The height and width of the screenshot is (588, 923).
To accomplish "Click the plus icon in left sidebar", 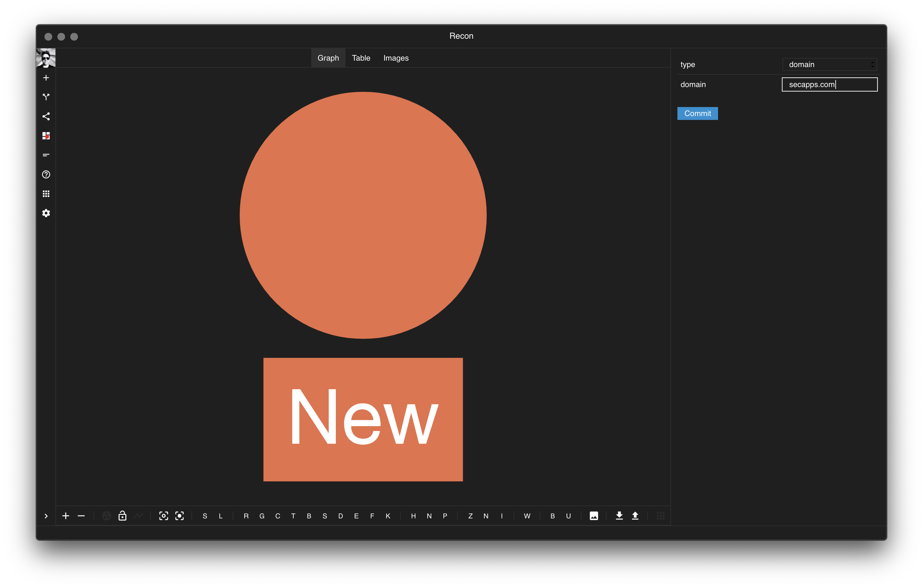I will point(46,78).
